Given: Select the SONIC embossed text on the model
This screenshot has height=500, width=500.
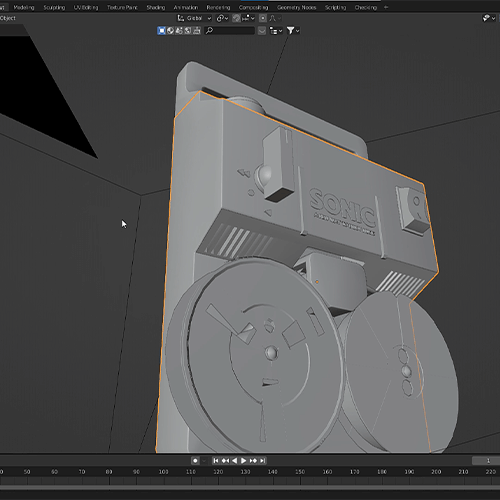Looking at the screenshot, I should click(343, 209).
